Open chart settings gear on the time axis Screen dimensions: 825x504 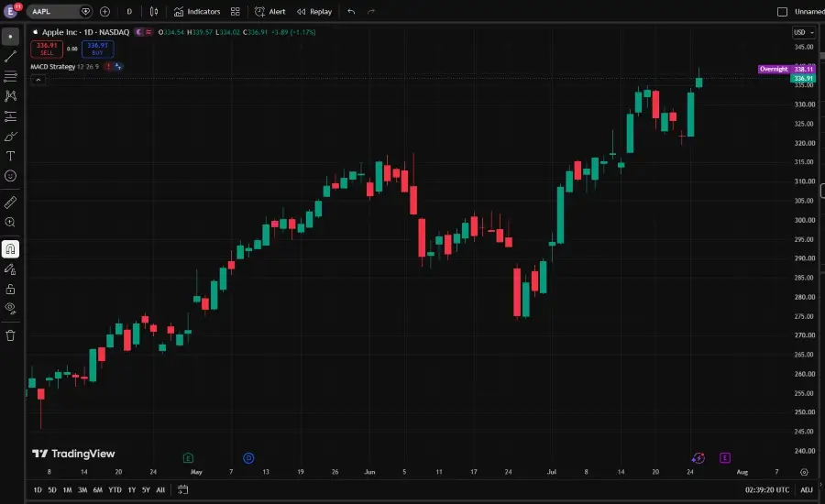point(804,472)
